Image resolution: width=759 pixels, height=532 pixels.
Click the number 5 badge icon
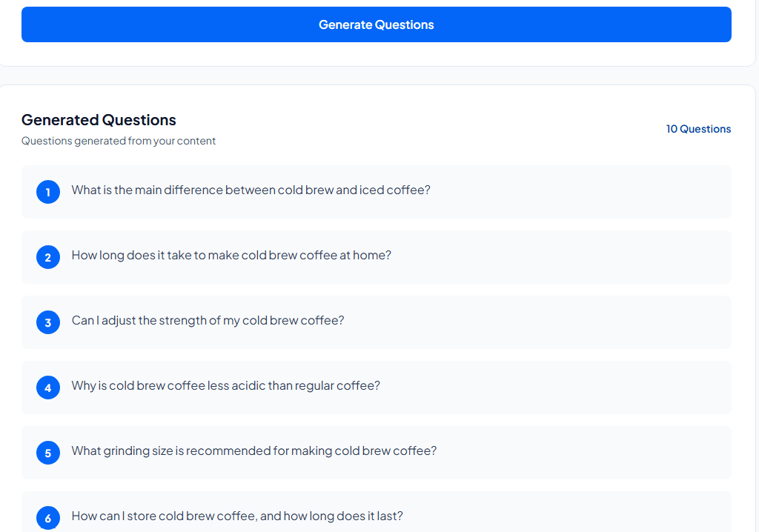pyautogui.click(x=48, y=453)
